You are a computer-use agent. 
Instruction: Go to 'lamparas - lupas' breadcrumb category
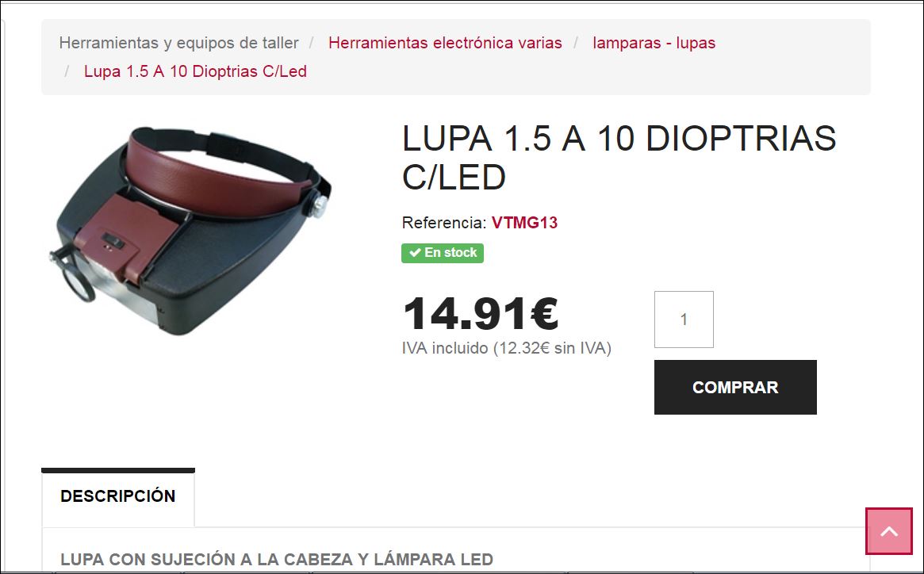654,43
